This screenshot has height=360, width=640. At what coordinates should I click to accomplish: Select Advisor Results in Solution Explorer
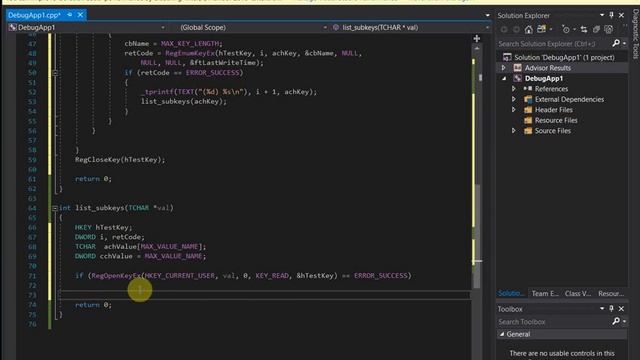click(548, 68)
